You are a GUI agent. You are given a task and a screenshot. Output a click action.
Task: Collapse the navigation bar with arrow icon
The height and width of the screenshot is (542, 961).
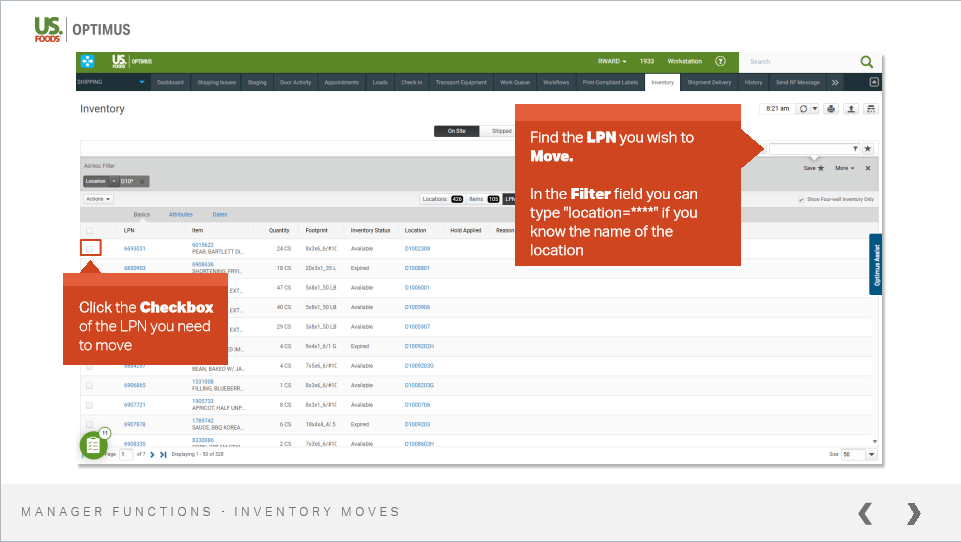point(875,82)
